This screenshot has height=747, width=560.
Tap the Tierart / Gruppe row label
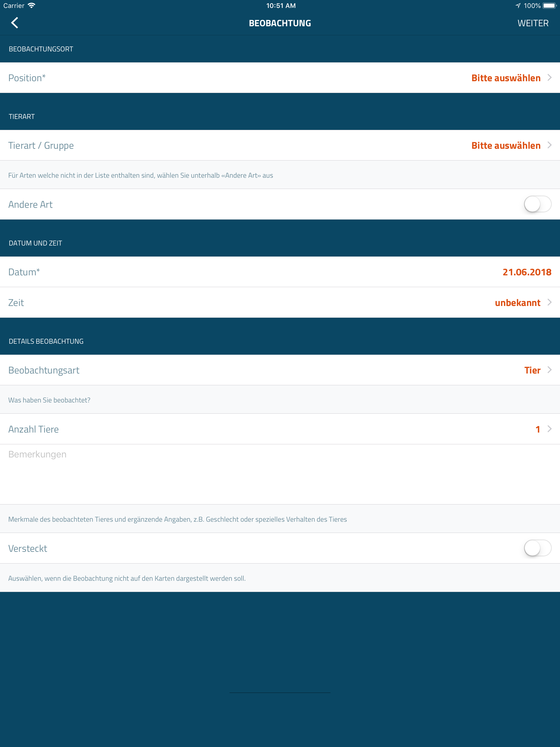point(41,145)
